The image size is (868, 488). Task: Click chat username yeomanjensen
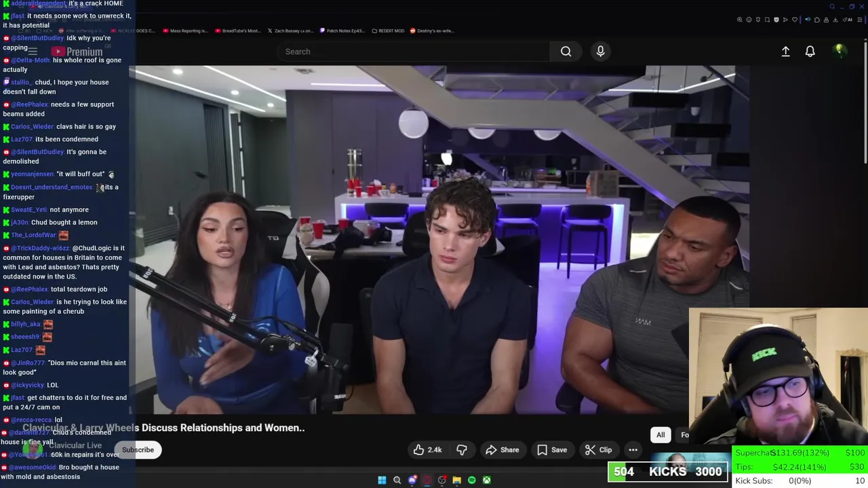(32, 174)
